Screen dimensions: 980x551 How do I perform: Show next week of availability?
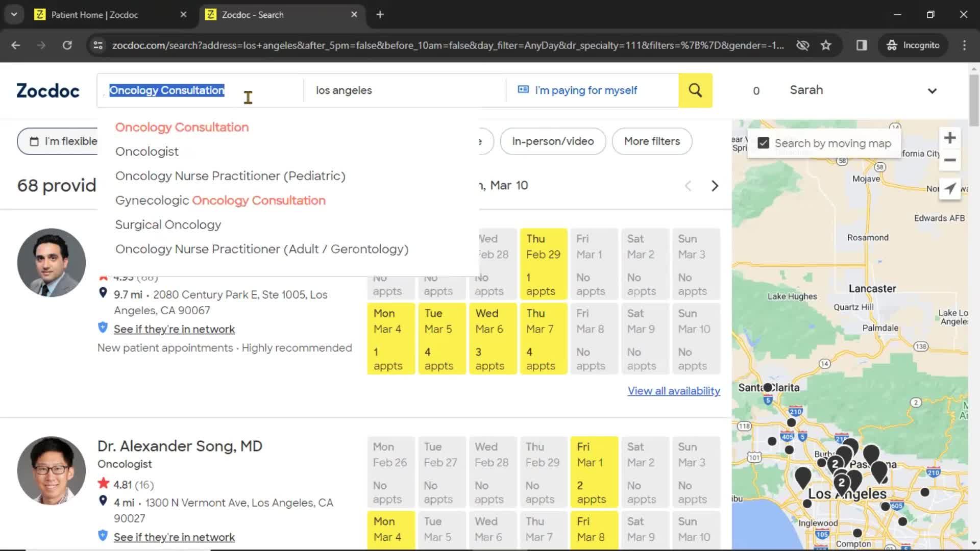(x=715, y=186)
